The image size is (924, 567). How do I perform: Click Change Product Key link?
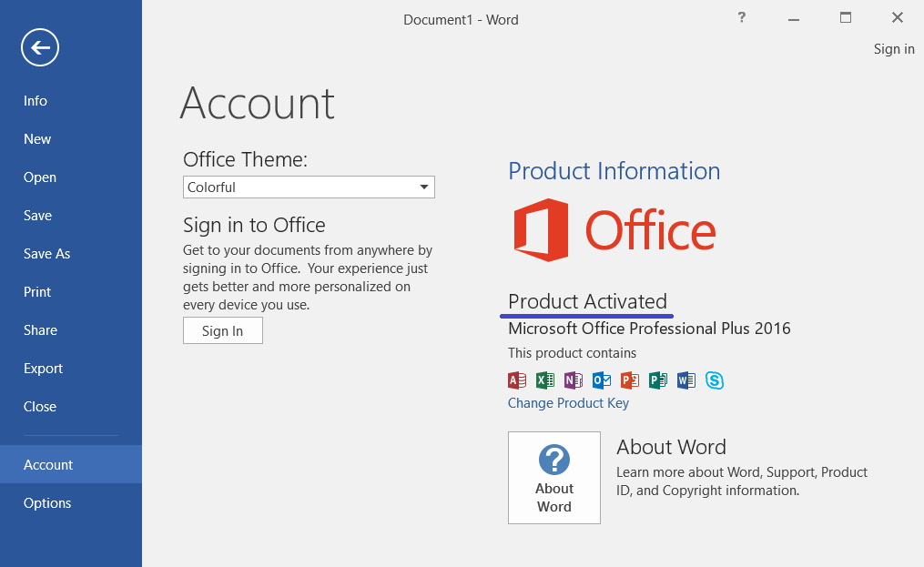click(568, 403)
